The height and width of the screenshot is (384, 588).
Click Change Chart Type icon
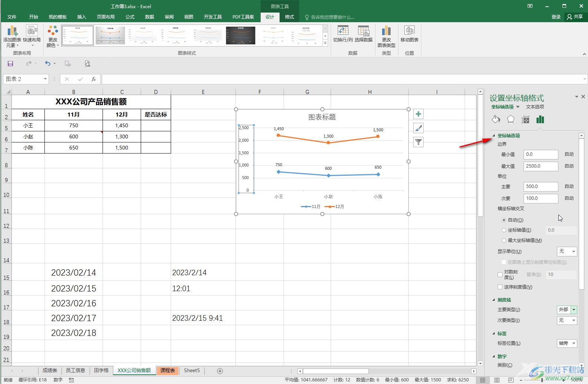point(386,36)
